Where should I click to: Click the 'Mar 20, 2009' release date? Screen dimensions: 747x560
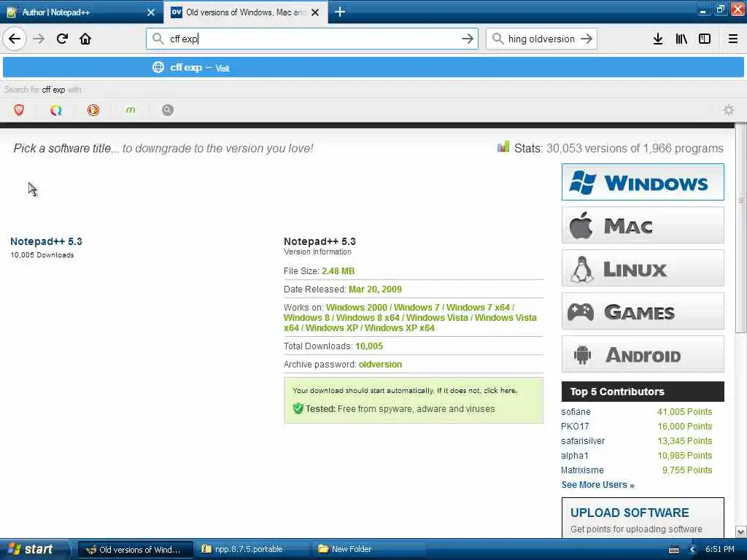click(375, 289)
